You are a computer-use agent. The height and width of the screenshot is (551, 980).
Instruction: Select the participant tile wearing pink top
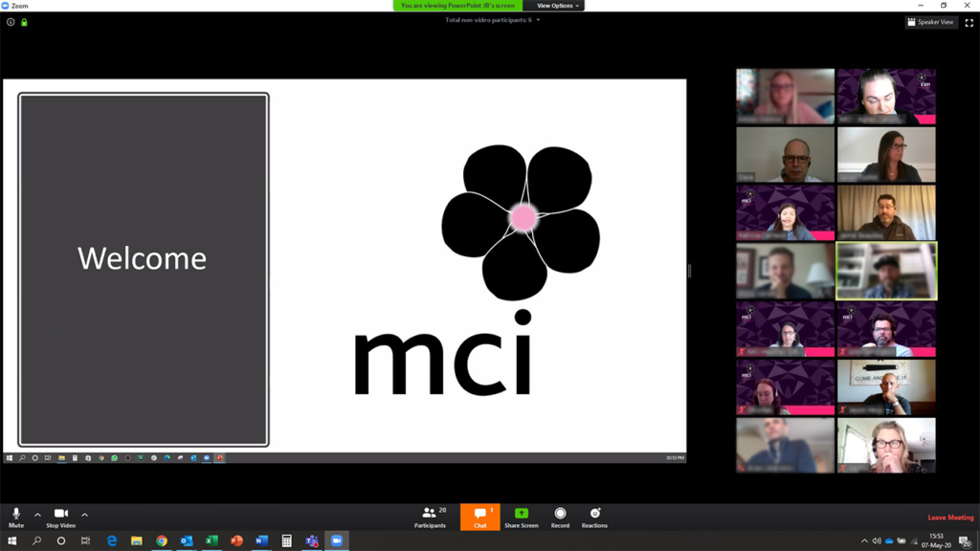(x=785, y=97)
